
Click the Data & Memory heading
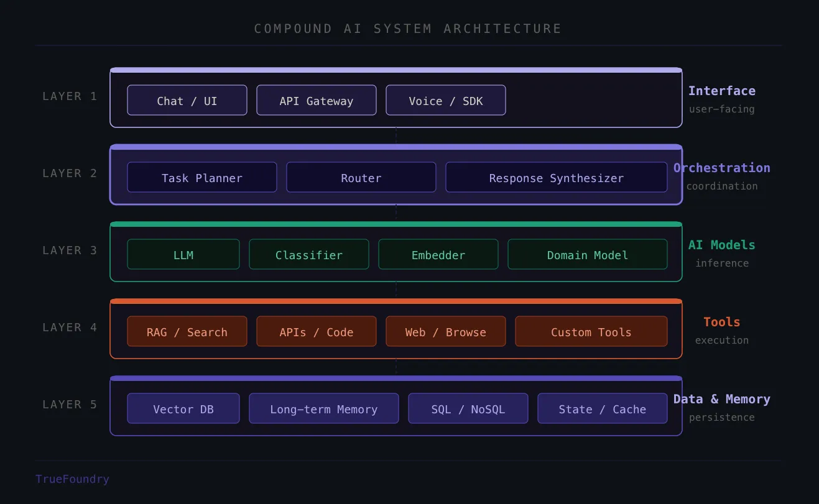722,399
